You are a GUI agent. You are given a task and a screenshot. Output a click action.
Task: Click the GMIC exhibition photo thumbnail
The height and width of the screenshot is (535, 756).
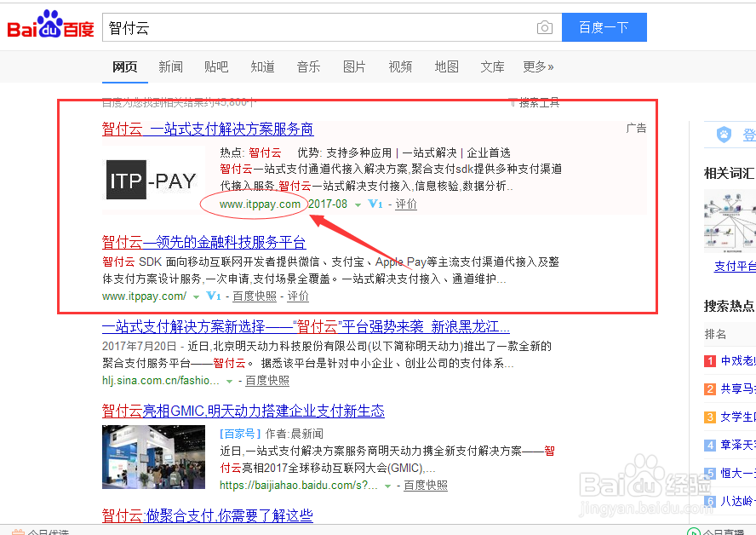[x=154, y=457]
